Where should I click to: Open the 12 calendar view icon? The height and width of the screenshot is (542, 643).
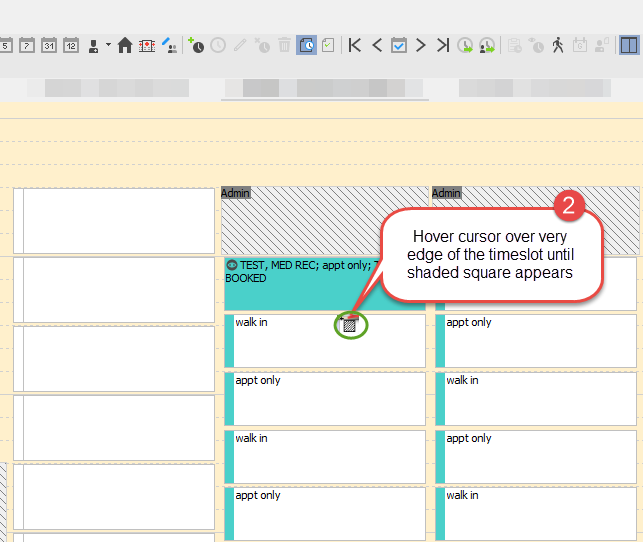(71, 45)
